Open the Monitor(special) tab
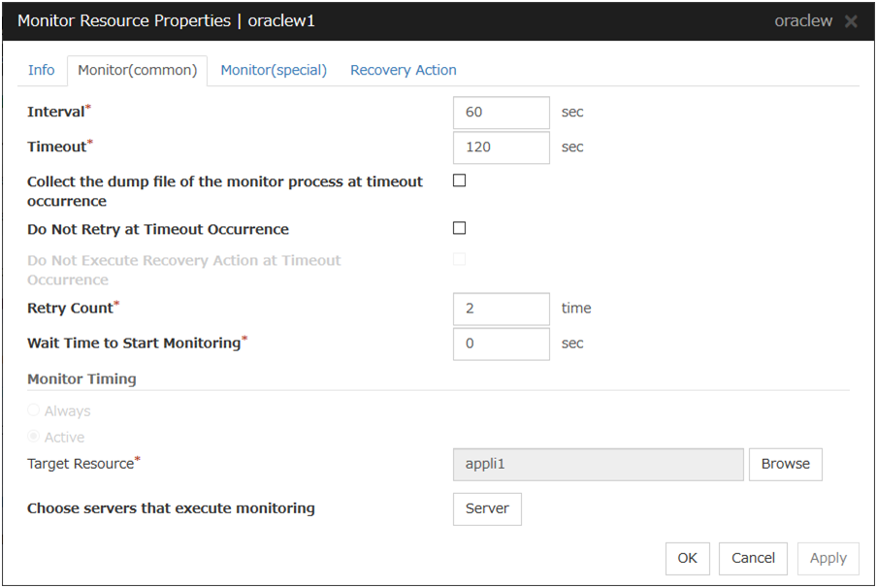The width and height of the screenshot is (877, 588). [x=274, y=70]
